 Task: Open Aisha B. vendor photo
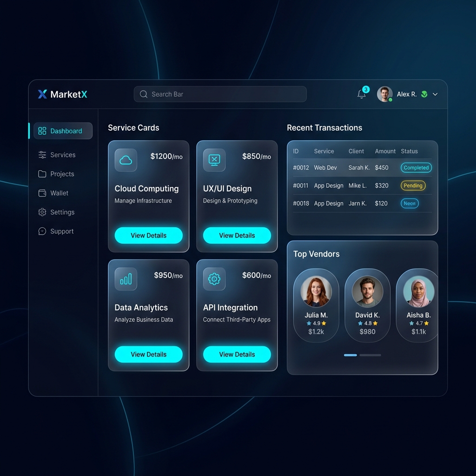(x=419, y=291)
